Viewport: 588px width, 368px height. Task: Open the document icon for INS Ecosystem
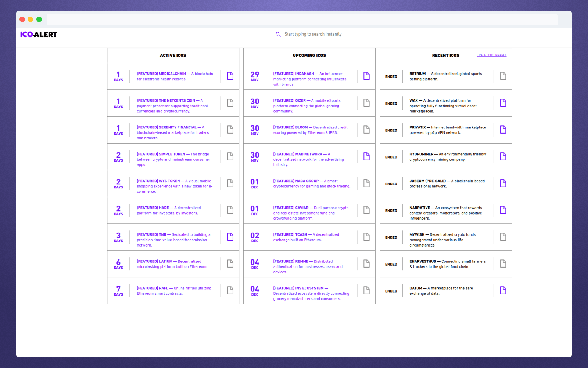point(367,291)
